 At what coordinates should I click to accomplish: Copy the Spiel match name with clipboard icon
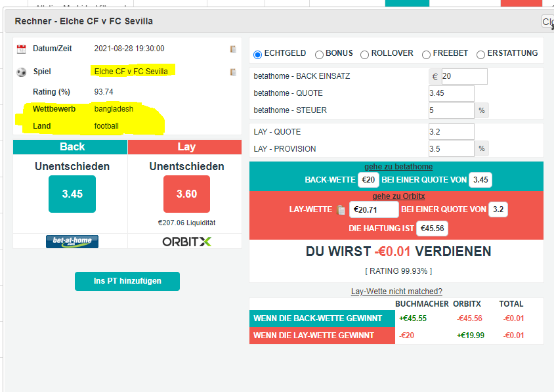[233, 72]
